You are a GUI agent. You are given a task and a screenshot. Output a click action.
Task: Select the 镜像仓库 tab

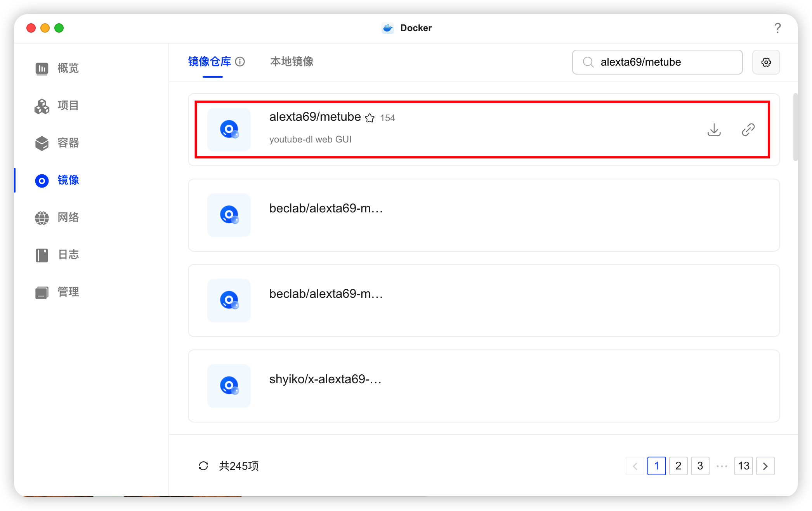[x=210, y=62]
